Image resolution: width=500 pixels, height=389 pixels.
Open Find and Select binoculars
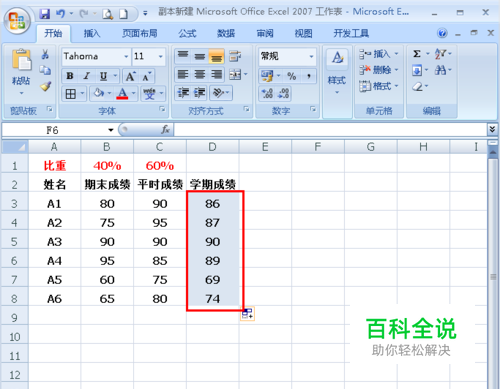[x=440, y=70]
